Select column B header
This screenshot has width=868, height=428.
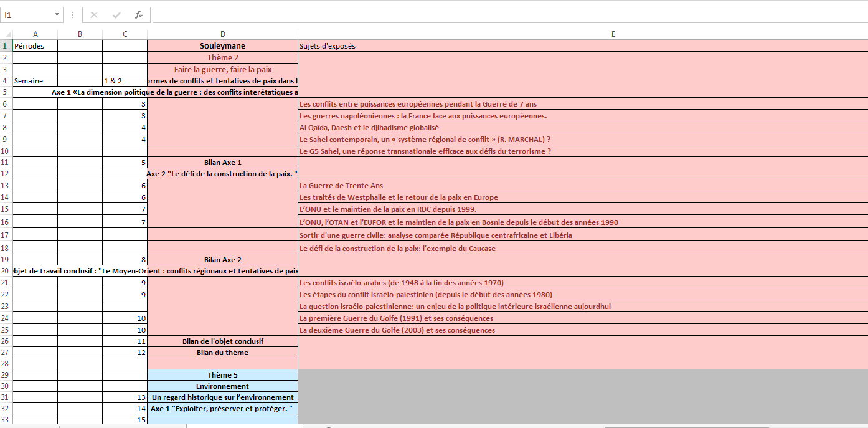(80, 34)
